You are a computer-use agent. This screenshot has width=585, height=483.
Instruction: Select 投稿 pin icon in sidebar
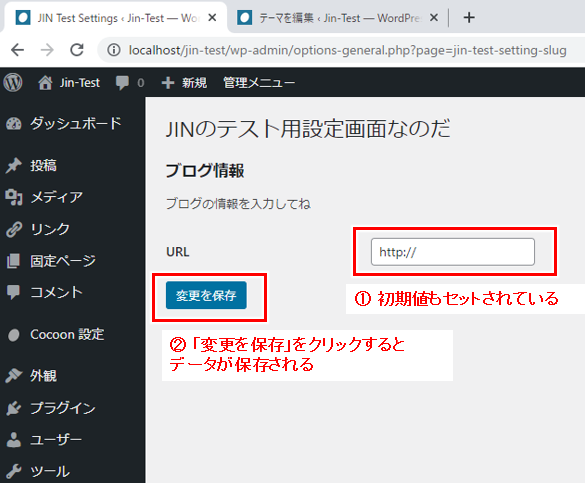coord(14,166)
